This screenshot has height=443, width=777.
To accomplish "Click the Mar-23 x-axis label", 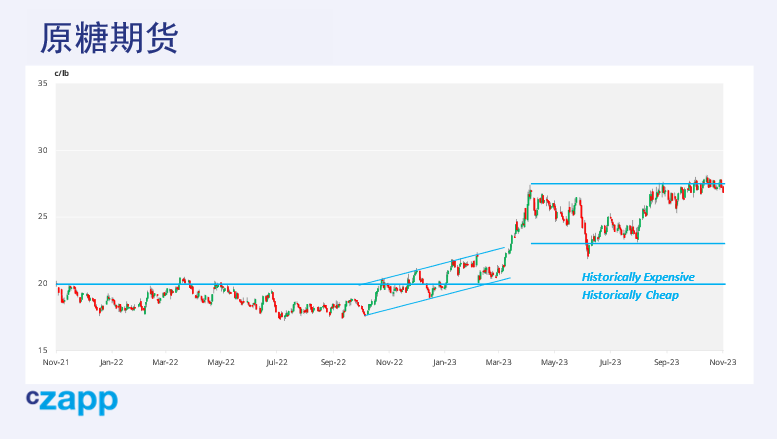I will point(499,361).
